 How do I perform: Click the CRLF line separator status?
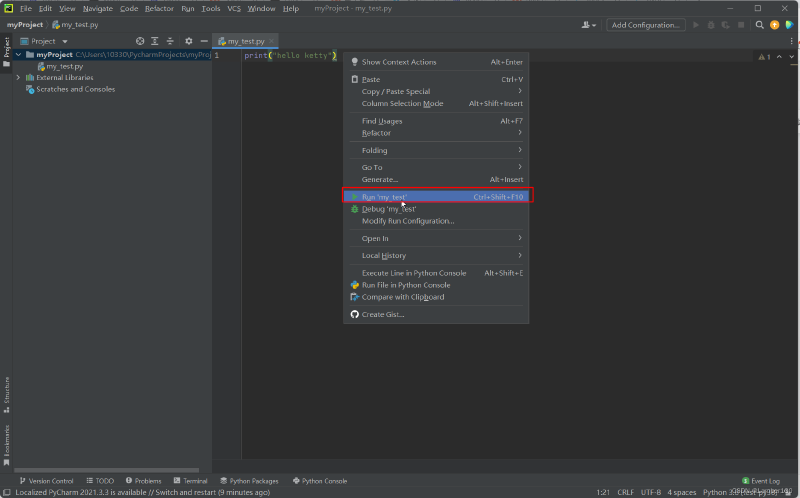click(626, 492)
